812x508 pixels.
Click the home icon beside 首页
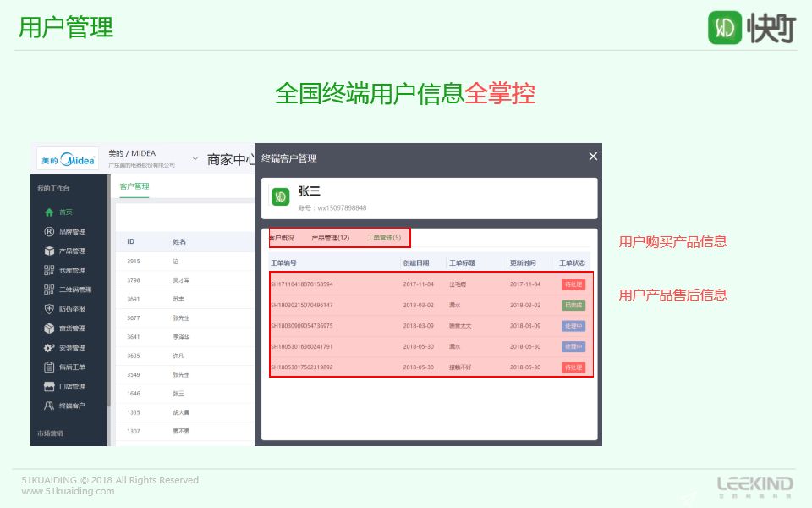49,213
